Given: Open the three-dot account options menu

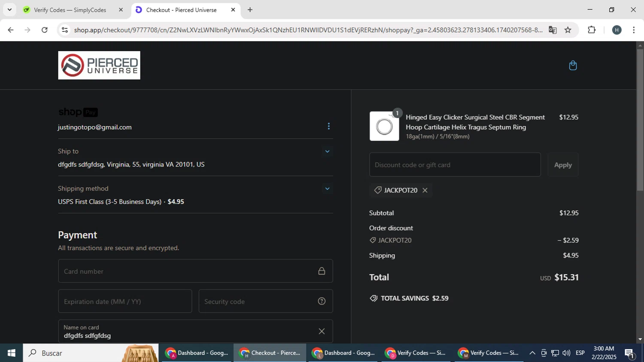Looking at the screenshot, I should (x=329, y=126).
